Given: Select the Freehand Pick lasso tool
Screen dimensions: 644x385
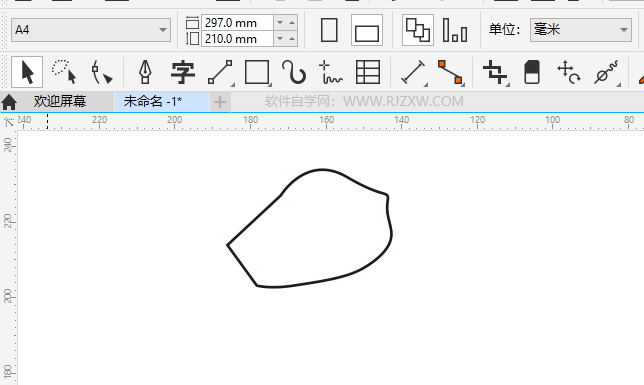Looking at the screenshot, I should pyautogui.click(x=64, y=72).
